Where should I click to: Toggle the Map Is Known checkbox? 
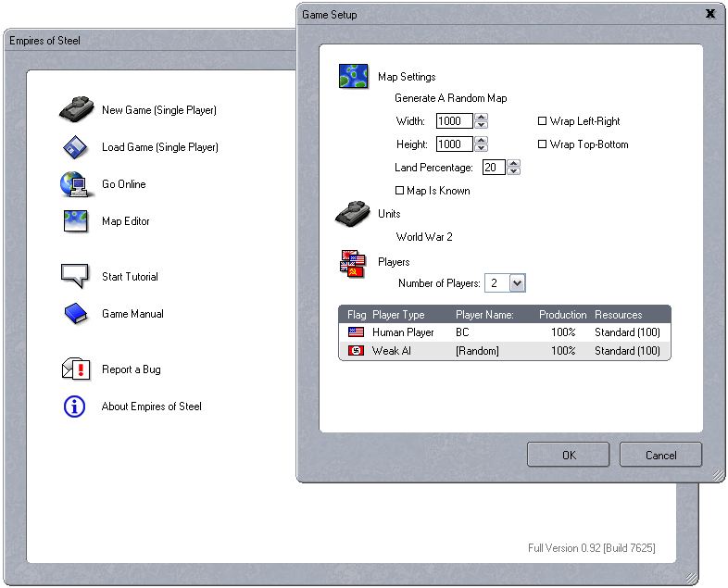tap(400, 191)
